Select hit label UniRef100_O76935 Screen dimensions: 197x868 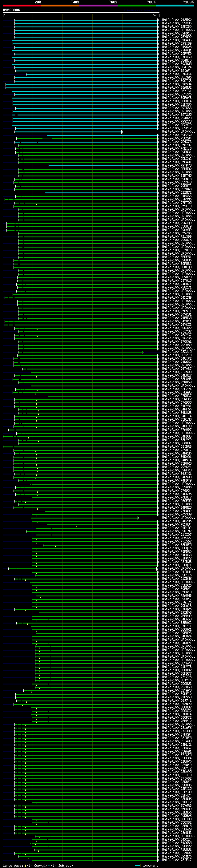click(x=176, y=403)
